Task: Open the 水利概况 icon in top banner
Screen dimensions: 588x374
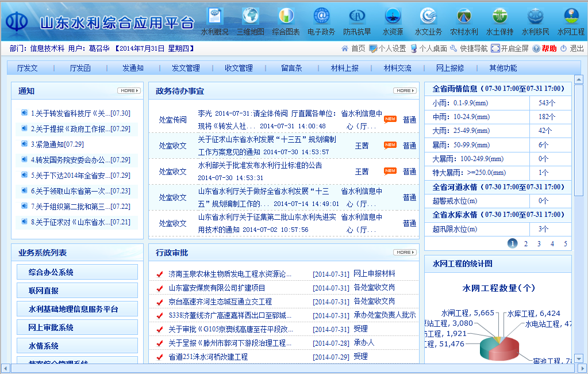Action: point(214,17)
